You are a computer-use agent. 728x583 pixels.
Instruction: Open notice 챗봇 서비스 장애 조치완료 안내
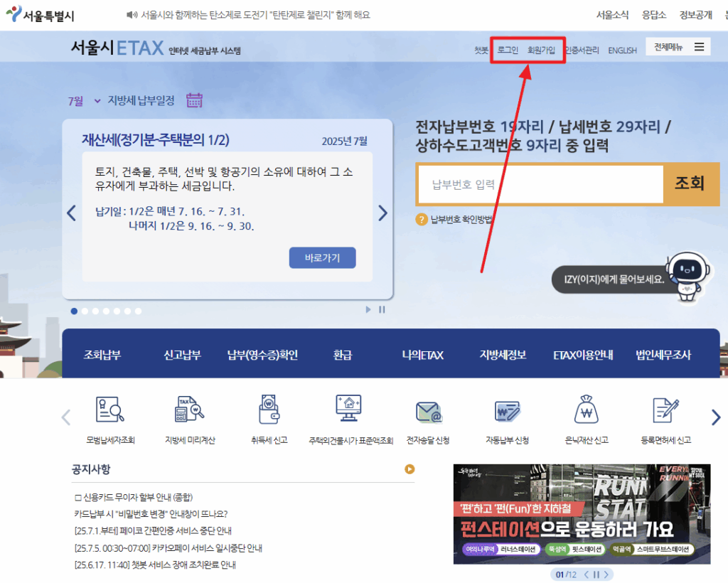(155, 565)
